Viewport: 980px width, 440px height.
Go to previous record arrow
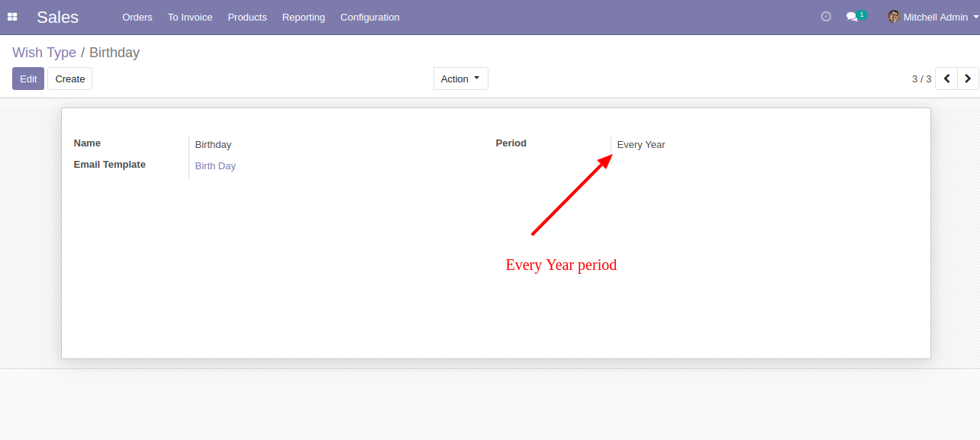pos(946,79)
